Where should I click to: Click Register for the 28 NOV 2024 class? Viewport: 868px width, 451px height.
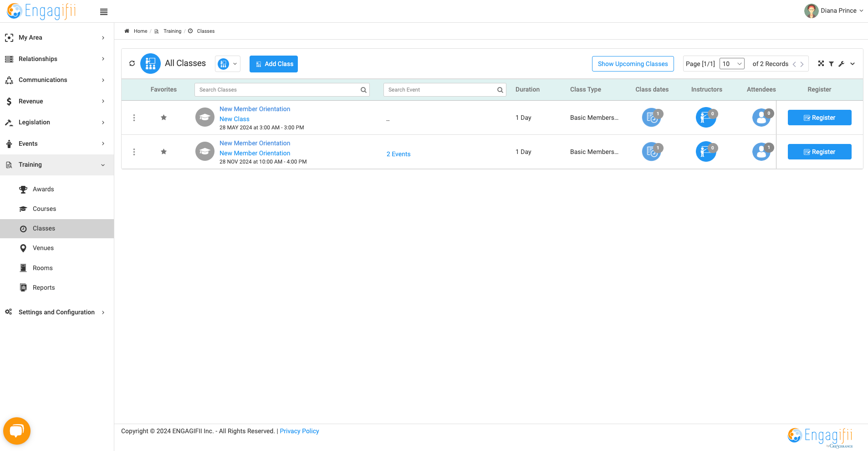point(819,152)
